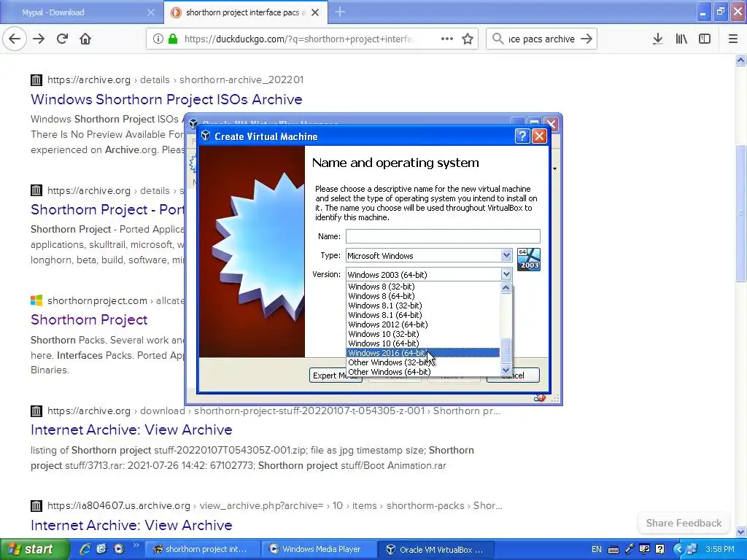Cancel the Create Virtual Machine wizard

coord(513,376)
